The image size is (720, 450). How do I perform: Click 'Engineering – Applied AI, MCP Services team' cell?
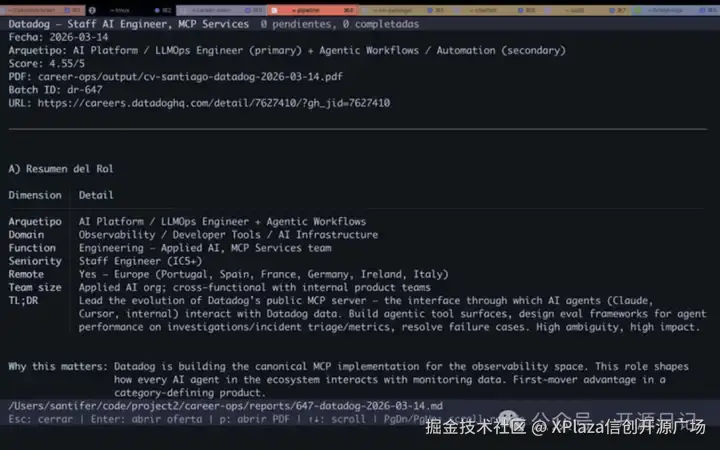(205, 248)
